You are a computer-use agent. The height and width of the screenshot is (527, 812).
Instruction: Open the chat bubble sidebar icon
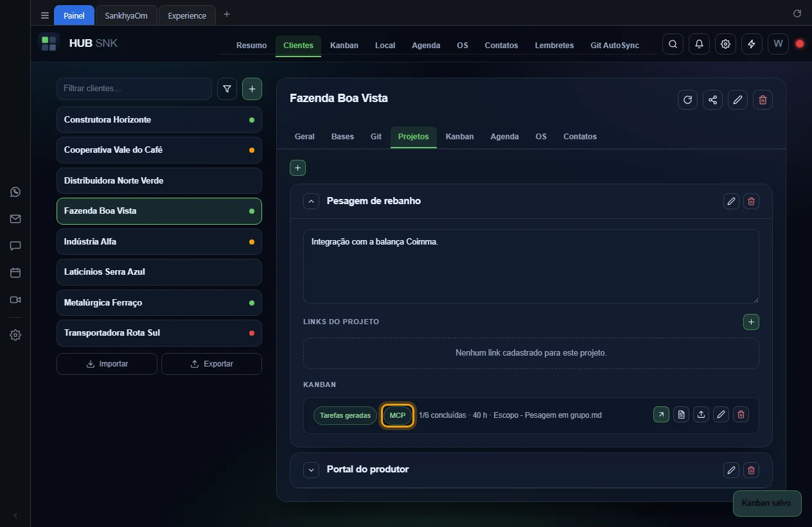tap(15, 246)
